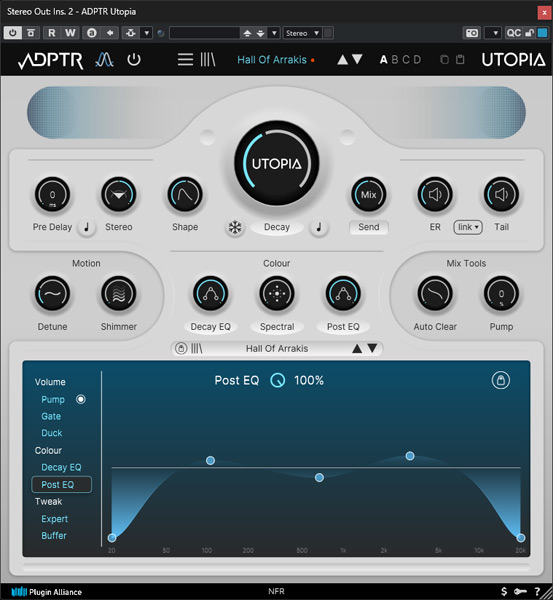Open the help question mark icon
The width and height of the screenshot is (553, 600).
[x=537, y=592]
